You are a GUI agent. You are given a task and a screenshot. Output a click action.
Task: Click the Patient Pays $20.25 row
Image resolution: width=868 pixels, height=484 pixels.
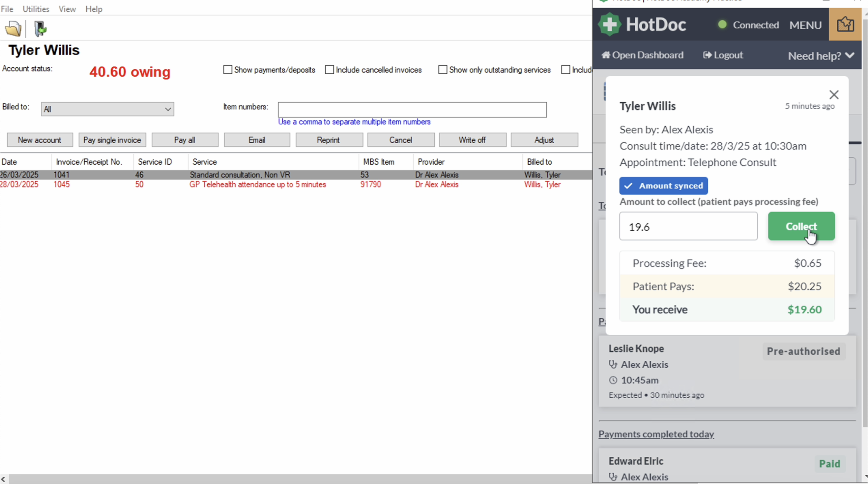coord(727,286)
